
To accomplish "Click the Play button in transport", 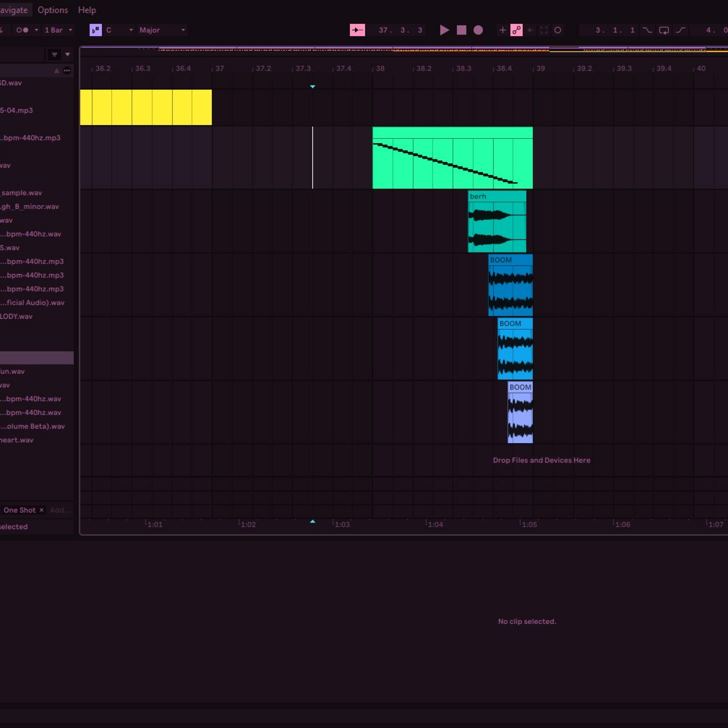I will pos(444,30).
